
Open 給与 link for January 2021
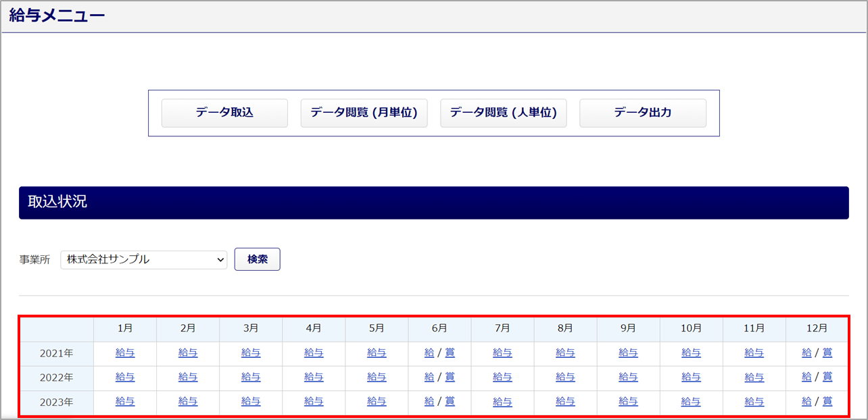125,352
